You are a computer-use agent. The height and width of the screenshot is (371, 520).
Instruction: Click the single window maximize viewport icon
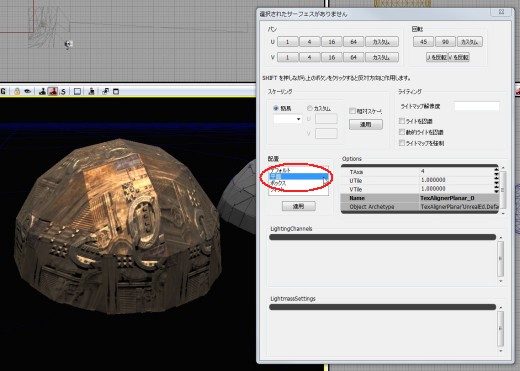[116, 91]
